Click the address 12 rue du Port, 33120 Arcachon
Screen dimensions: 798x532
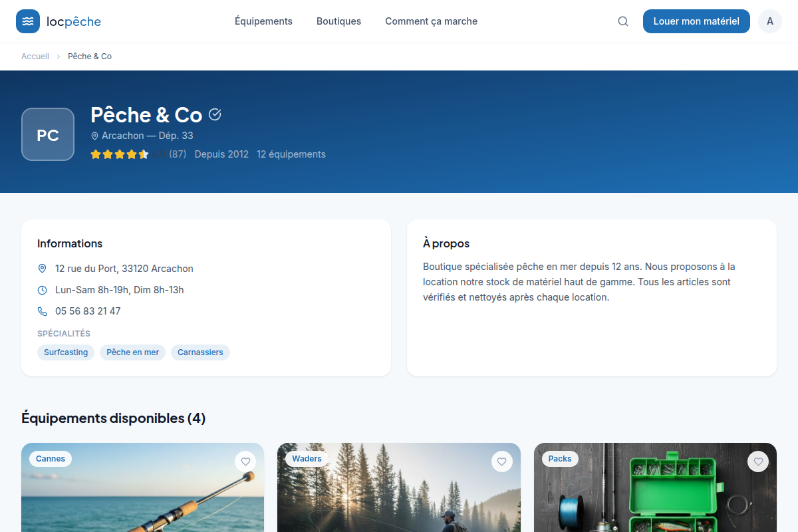click(x=124, y=269)
